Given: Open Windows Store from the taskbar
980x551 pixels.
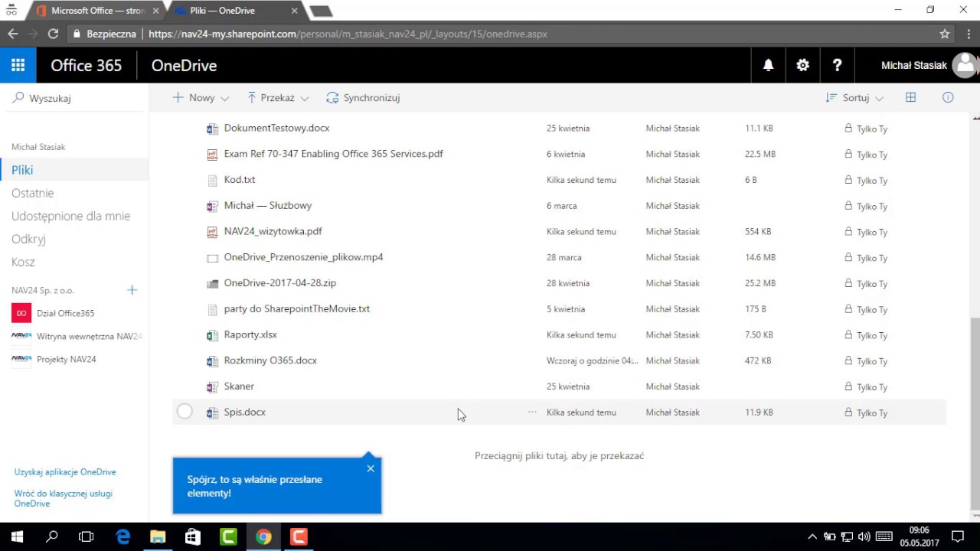Looking at the screenshot, I should coord(193,536).
